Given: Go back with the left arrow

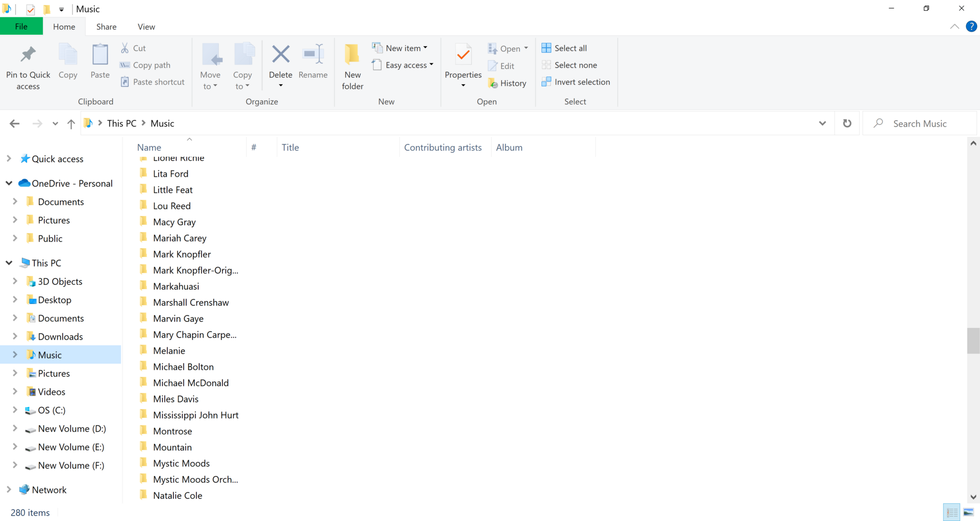Looking at the screenshot, I should [15, 124].
